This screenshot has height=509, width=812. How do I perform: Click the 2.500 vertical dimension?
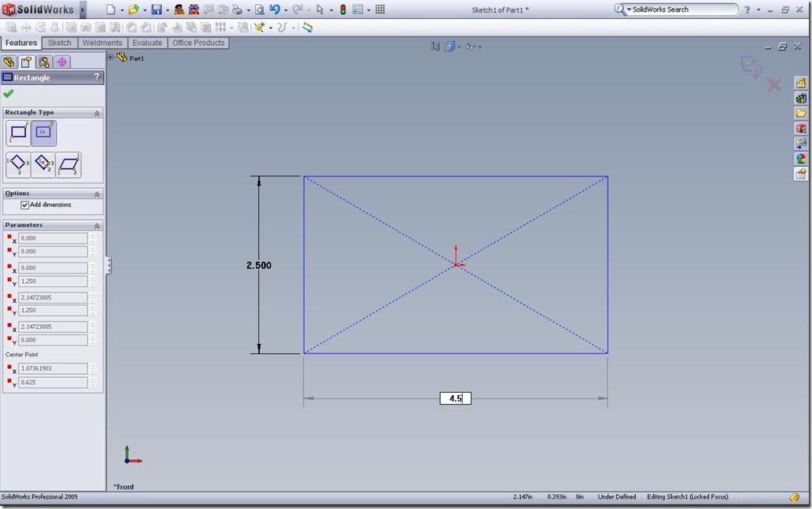(259, 265)
